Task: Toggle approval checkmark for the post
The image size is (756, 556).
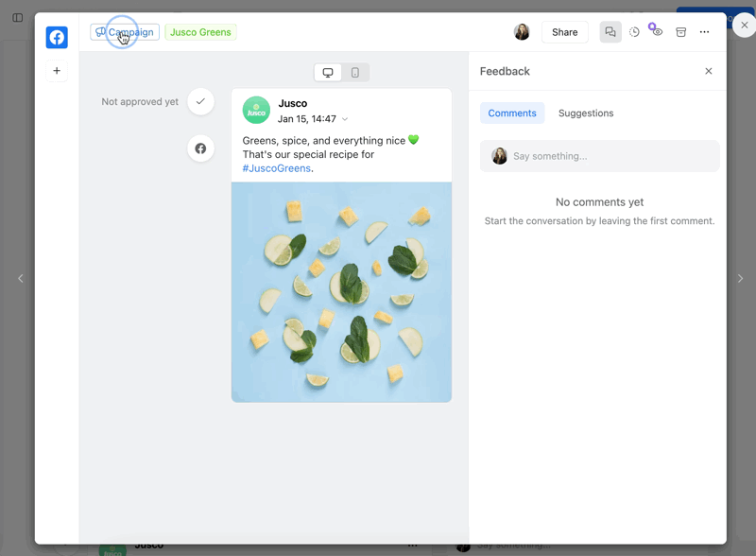Action: (x=200, y=102)
